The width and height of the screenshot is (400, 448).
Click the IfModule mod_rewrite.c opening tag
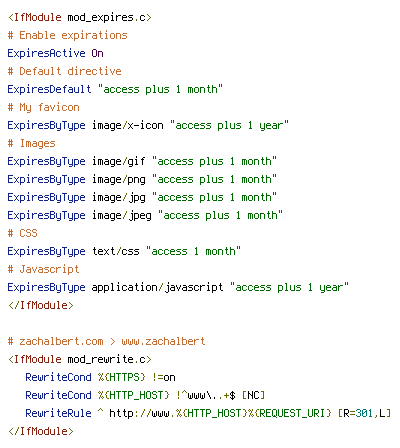(x=80, y=359)
